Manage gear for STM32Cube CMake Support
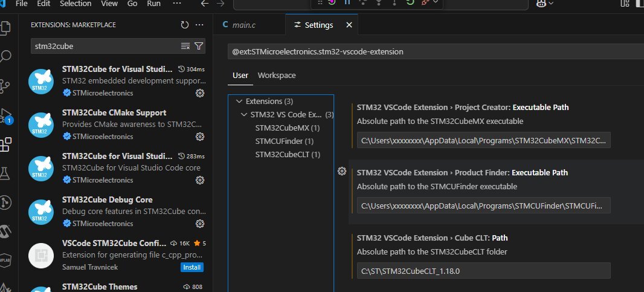 pos(199,137)
